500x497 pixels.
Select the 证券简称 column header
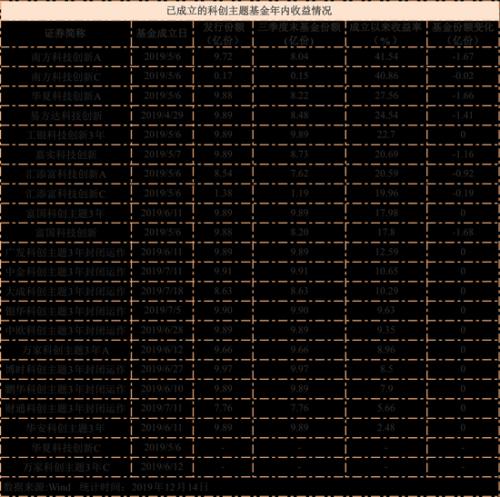point(65,33)
